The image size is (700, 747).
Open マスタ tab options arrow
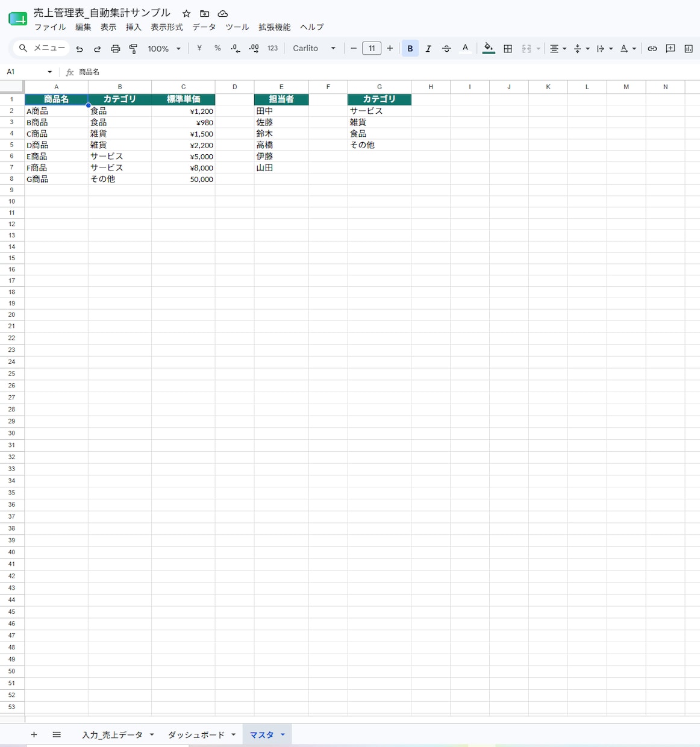[283, 734]
